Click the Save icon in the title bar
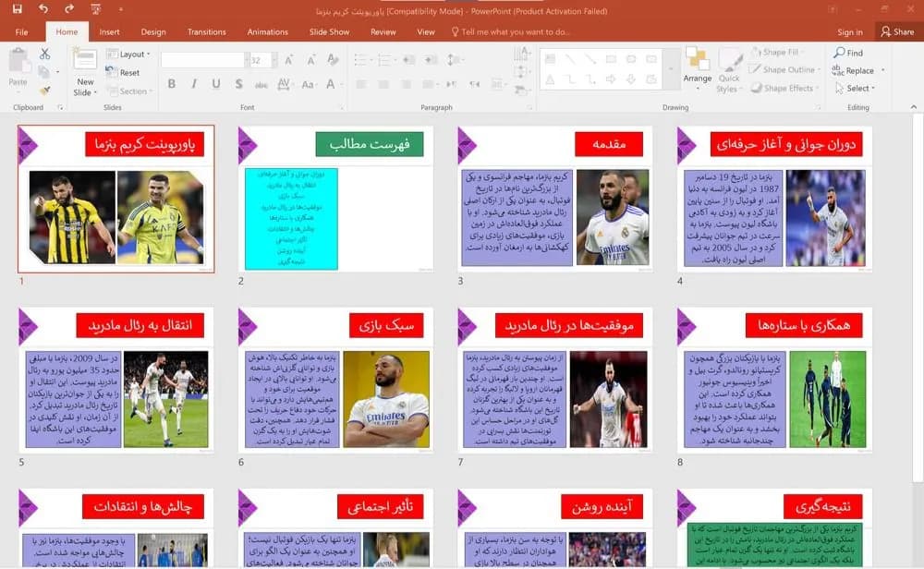This screenshot has width=924, height=569. tap(17, 9)
